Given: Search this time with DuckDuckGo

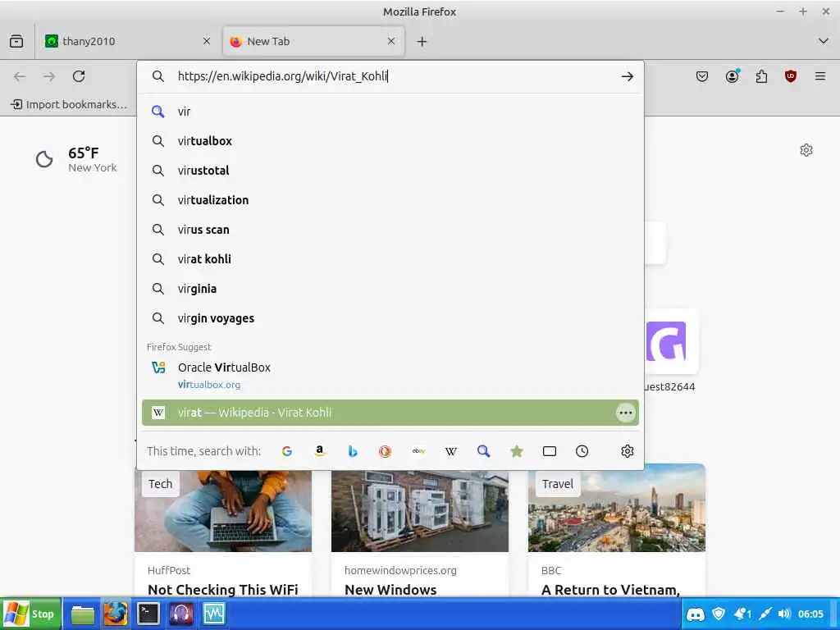Looking at the screenshot, I should 385,451.
